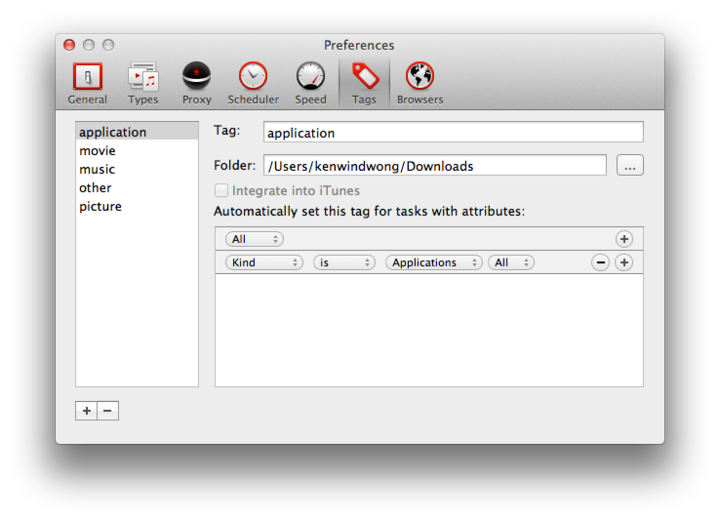Click the Tags toolbar icon

coord(364,83)
